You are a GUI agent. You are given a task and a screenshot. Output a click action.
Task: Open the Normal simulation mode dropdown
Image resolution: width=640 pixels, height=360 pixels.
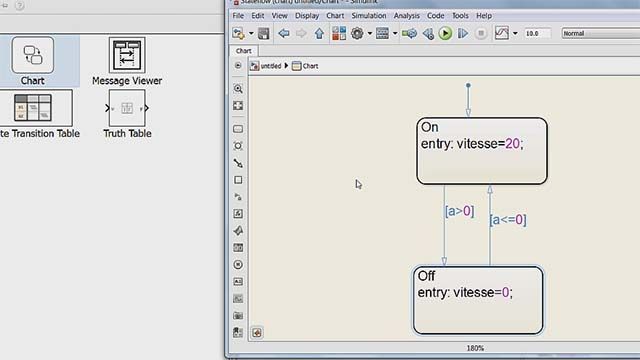[600, 33]
